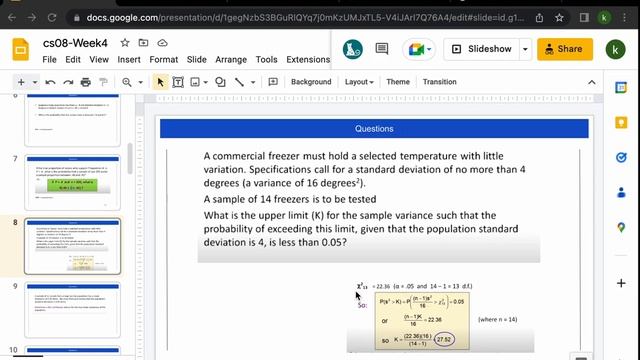Open the File menu
The height and width of the screenshot is (360, 640).
[x=49, y=60]
